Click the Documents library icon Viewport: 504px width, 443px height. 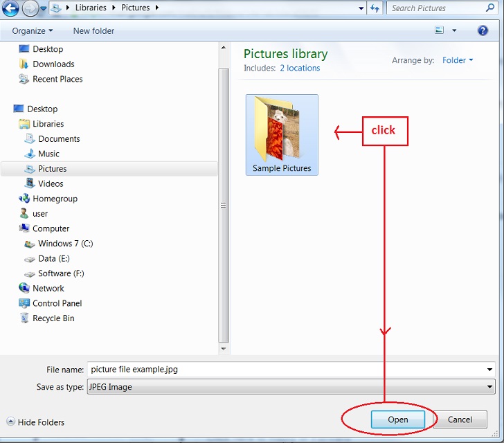tap(30, 138)
